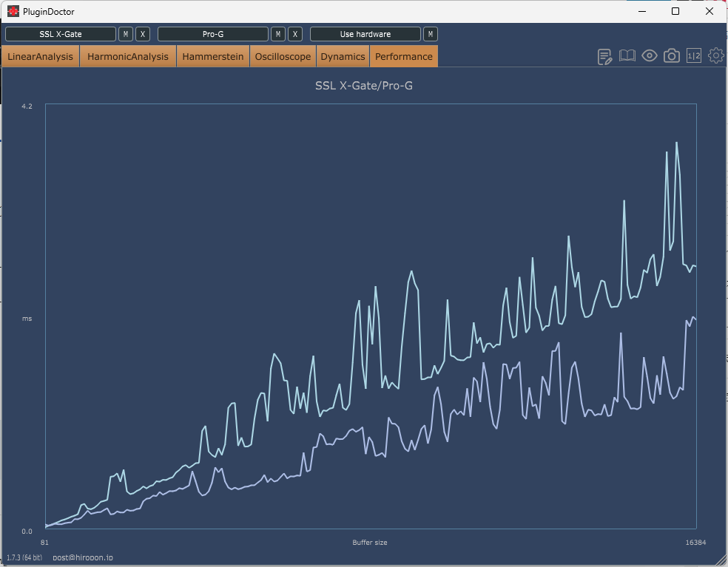Open the SSL X-Gate plugin slot
This screenshot has height=567, width=728.
[x=61, y=34]
